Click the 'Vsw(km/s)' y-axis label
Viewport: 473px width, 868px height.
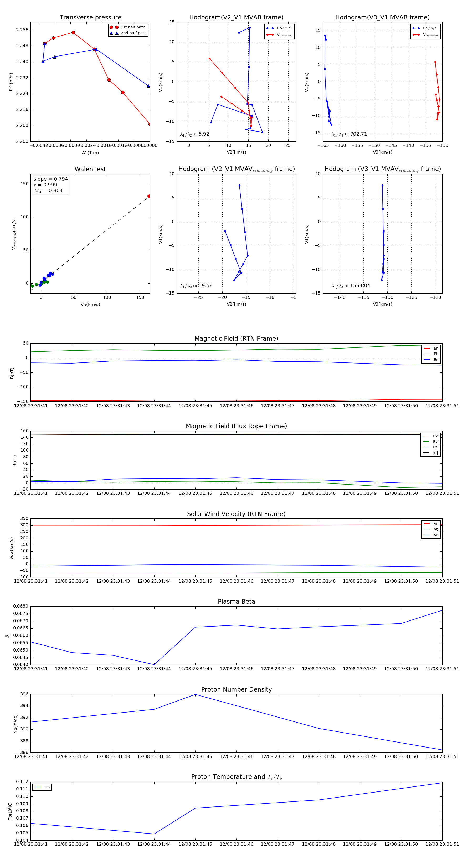pyautogui.click(x=12, y=548)
